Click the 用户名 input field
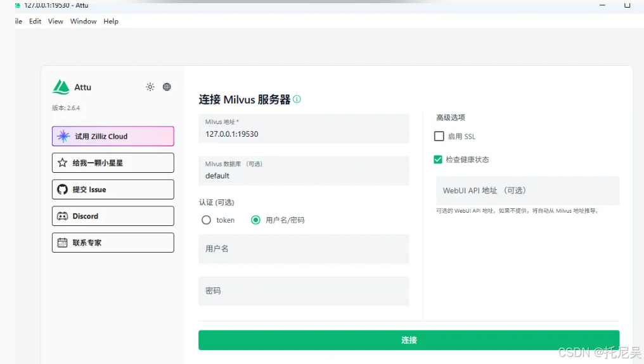 [x=304, y=249]
